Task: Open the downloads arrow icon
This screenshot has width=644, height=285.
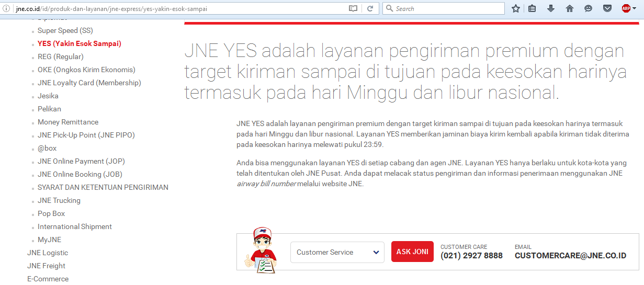Action: [x=551, y=8]
